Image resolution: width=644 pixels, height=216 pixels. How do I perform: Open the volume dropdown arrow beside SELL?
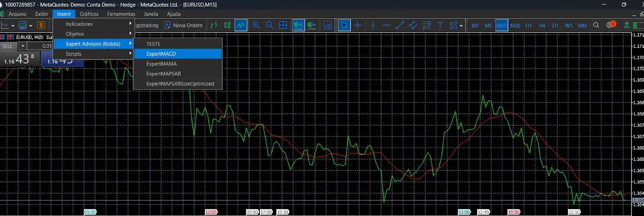[x=23, y=46]
